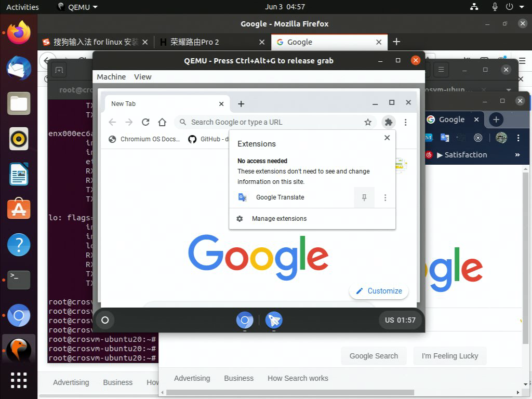Go forward in Chromium navigation
532x399 pixels.
129,122
